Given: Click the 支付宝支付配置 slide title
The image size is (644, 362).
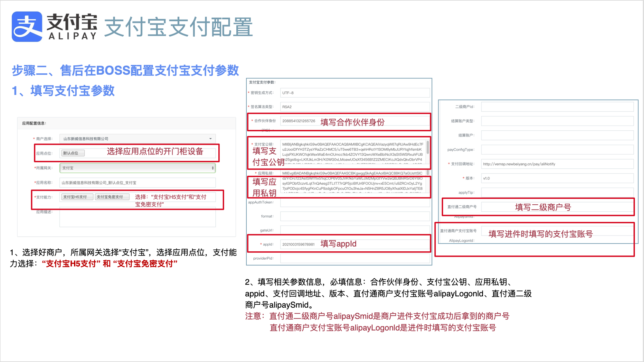Looking at the screenshot, I should 179,27.
